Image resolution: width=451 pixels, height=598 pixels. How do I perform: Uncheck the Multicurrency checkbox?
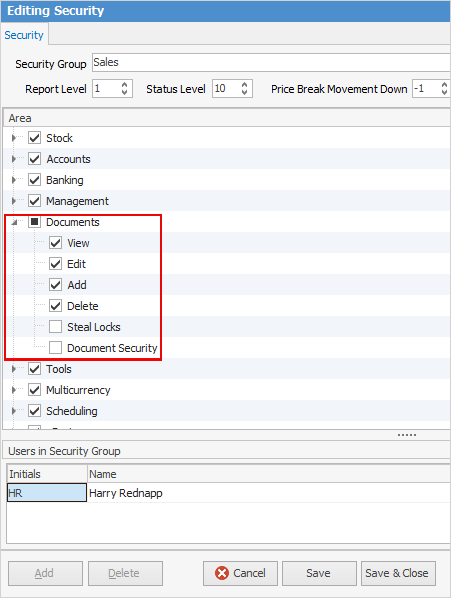coord(34,390)
